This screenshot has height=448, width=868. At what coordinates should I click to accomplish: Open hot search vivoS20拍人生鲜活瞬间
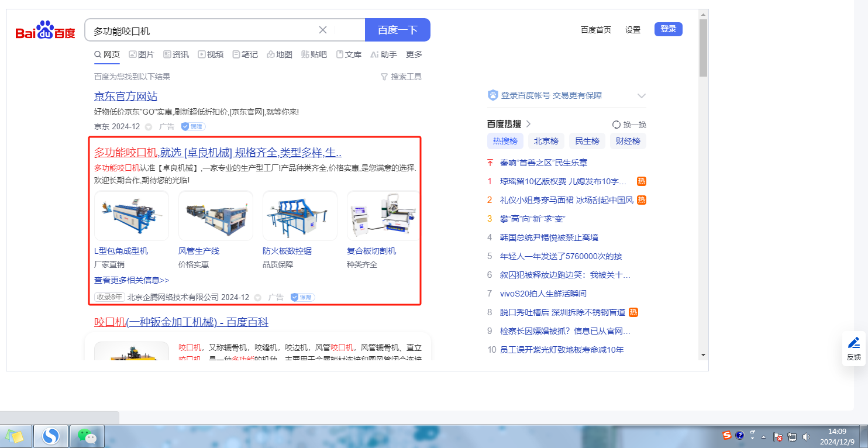[x=543, y=294]
